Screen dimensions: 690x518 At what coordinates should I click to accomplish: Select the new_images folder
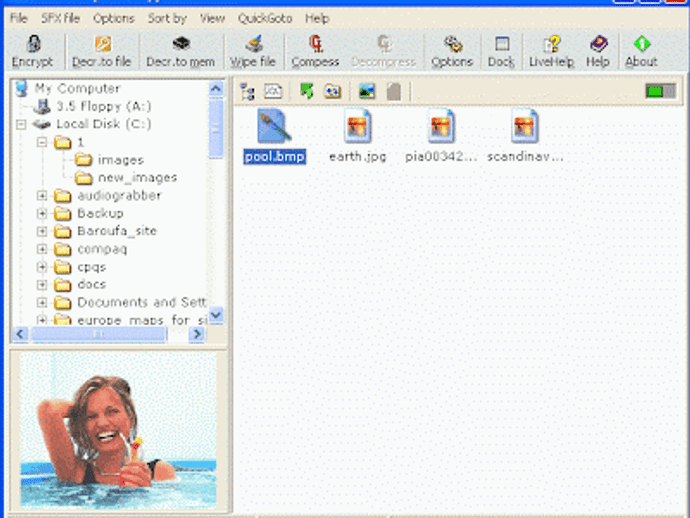(137, 178)
